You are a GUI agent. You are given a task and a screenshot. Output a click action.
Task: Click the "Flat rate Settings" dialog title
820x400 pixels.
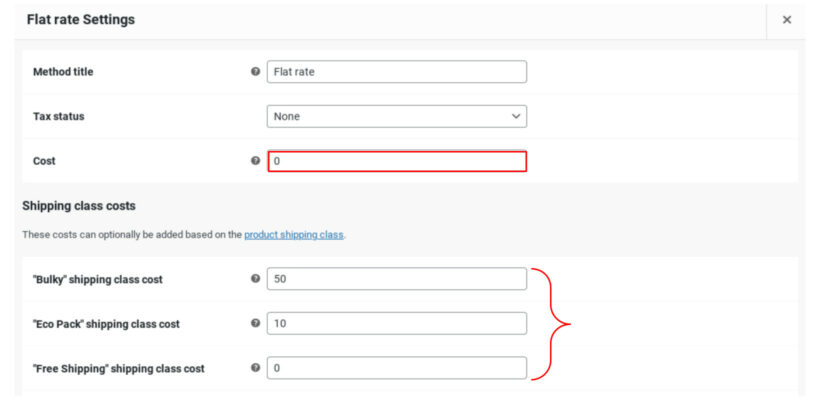point(81,20)
